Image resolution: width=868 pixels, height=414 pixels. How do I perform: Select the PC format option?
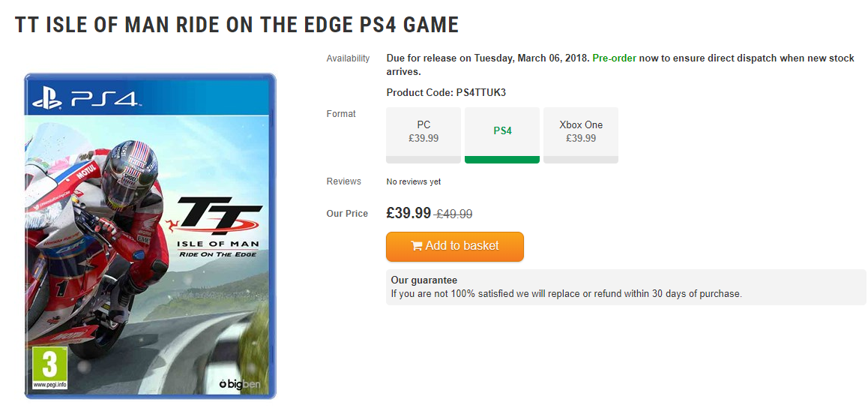424,131
